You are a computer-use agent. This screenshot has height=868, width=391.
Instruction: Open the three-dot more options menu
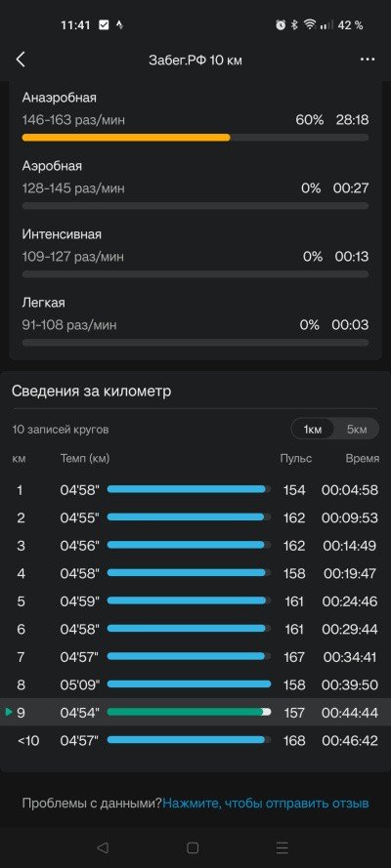coord(368,60)
